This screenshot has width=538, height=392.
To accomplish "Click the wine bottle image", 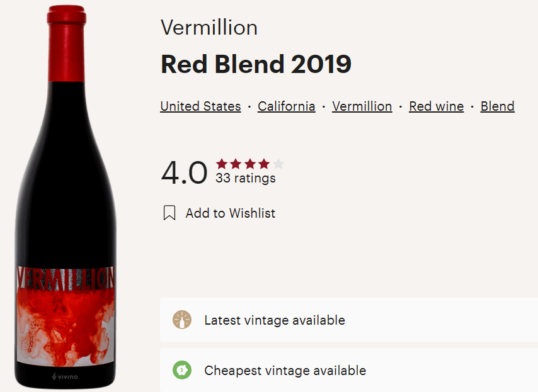I will [66, 157].
